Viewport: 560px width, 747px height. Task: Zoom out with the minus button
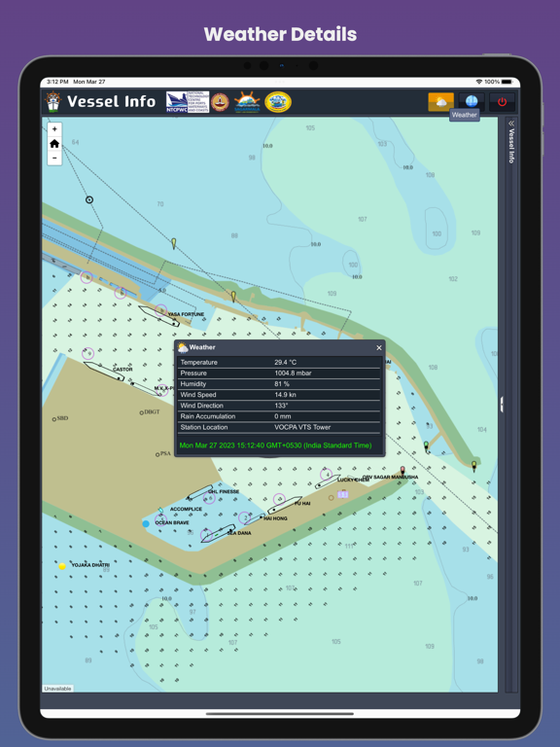tap(54, 158)
